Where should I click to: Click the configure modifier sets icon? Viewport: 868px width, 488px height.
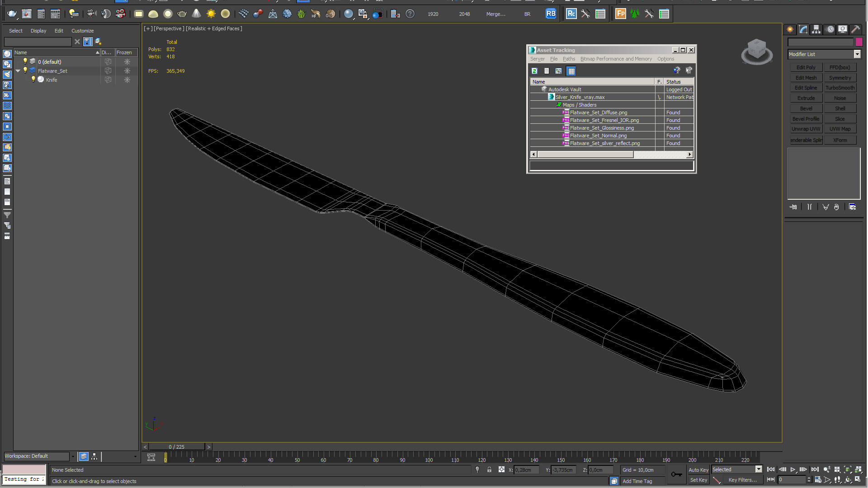click(x=852, y=207)
